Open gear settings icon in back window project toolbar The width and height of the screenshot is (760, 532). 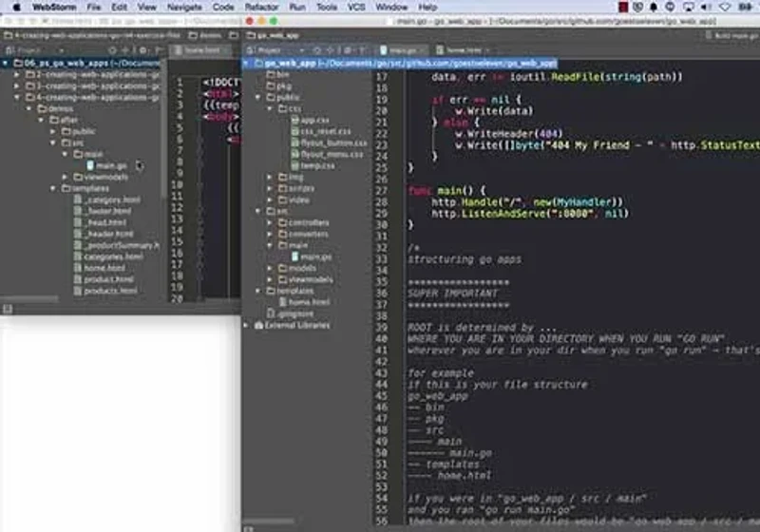pyautogui.click(x=142, y=50)
